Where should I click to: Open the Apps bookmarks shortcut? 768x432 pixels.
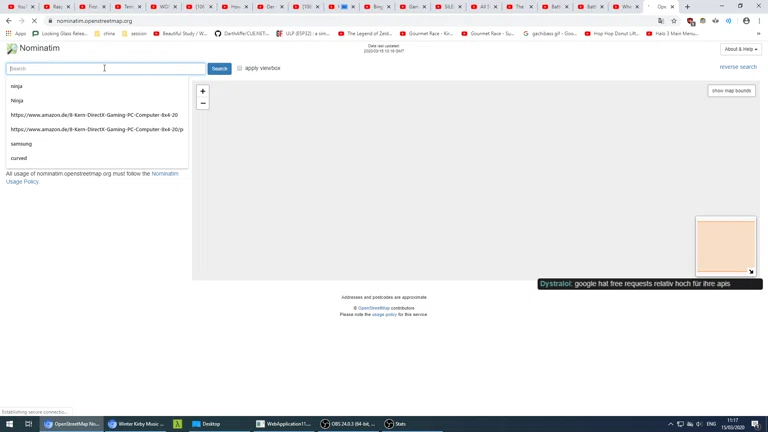16,34
